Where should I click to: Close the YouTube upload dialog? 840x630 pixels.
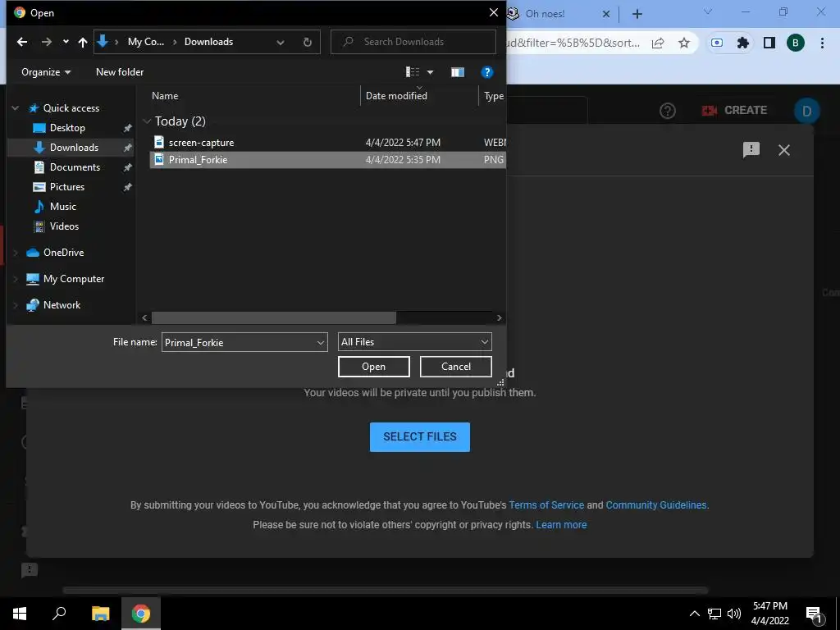click(783, 150)
